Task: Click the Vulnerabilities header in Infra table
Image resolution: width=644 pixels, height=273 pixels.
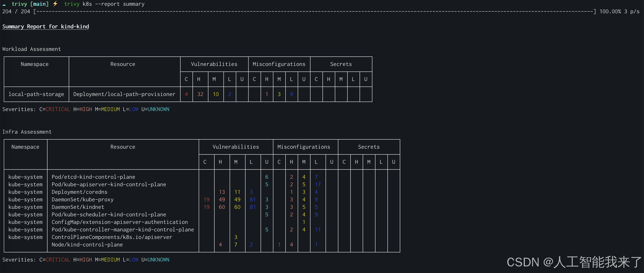Action: (236, 147)
